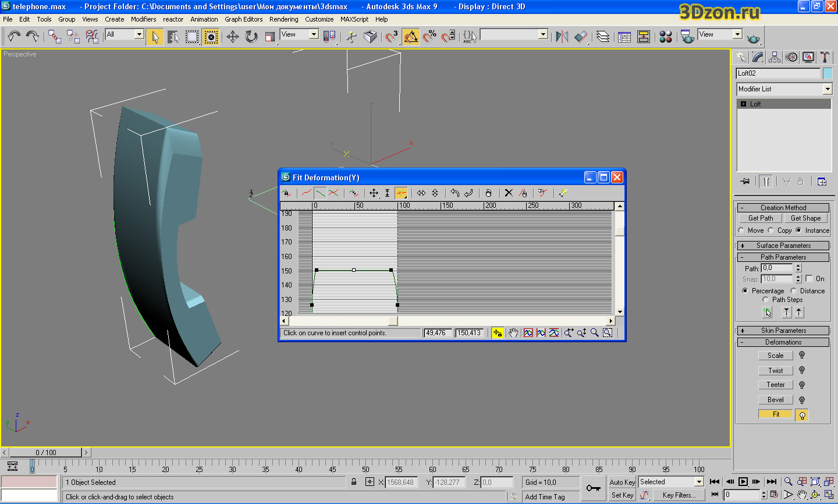
Task: Click Fit Deformation horizontal scrollbar thumb
Action: coord(393,321)
